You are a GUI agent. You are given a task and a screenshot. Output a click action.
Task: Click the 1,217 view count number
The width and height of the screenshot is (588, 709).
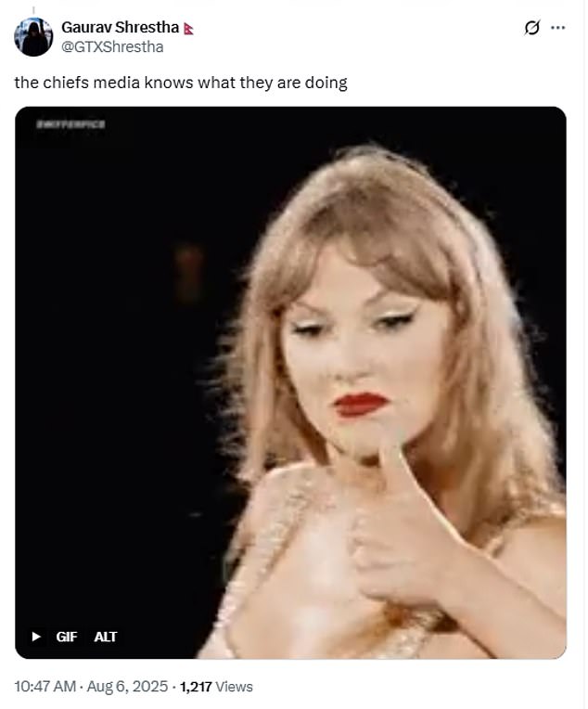tap(196, 687)
